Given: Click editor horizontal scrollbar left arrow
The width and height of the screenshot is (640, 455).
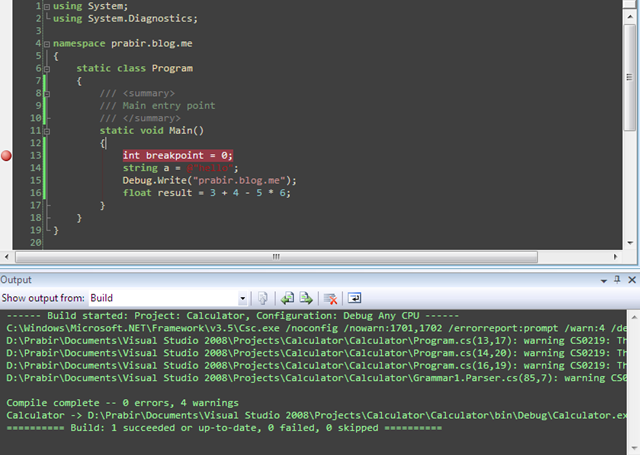Looking at the screenshot, I should pyautogui.click(x=7, y=257).
